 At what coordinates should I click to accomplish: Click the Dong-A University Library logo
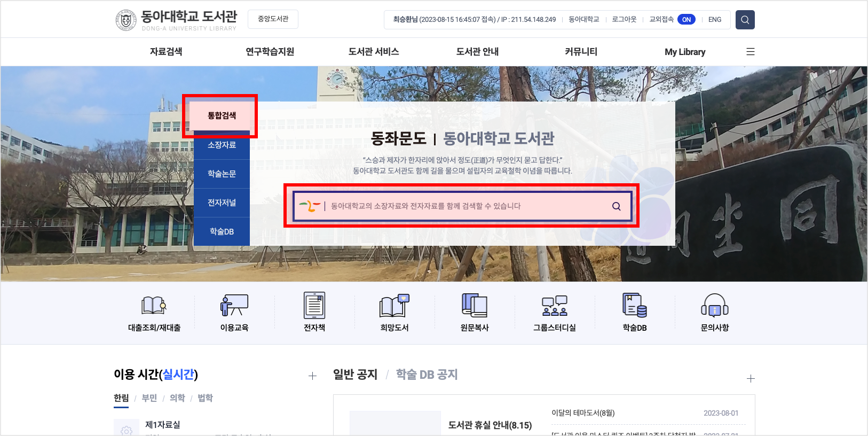click(x=176, y=20)
